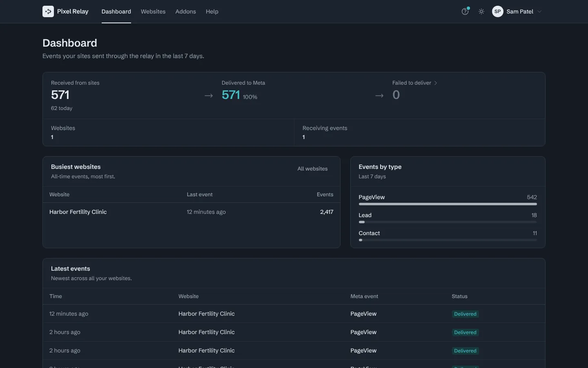Expand the Sam Patel account menu chevron
Image resolution: width=588 pixels, height=368 pixels.
(x=539, y=11)
